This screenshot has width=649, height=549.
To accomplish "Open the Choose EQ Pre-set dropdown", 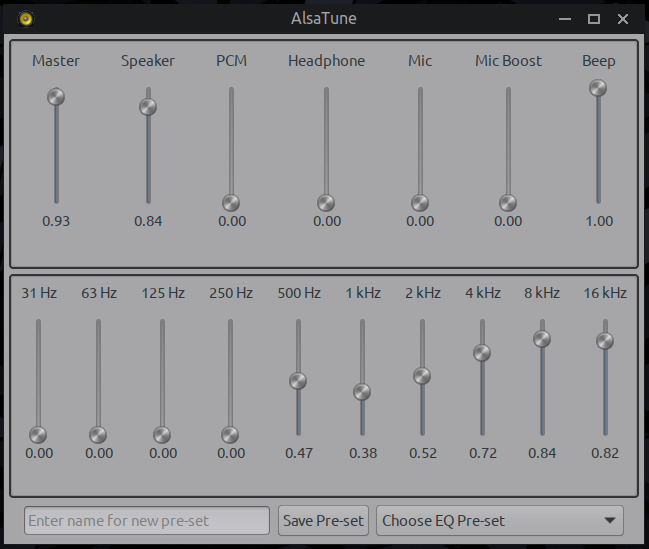I will click(x=500, y=520).
